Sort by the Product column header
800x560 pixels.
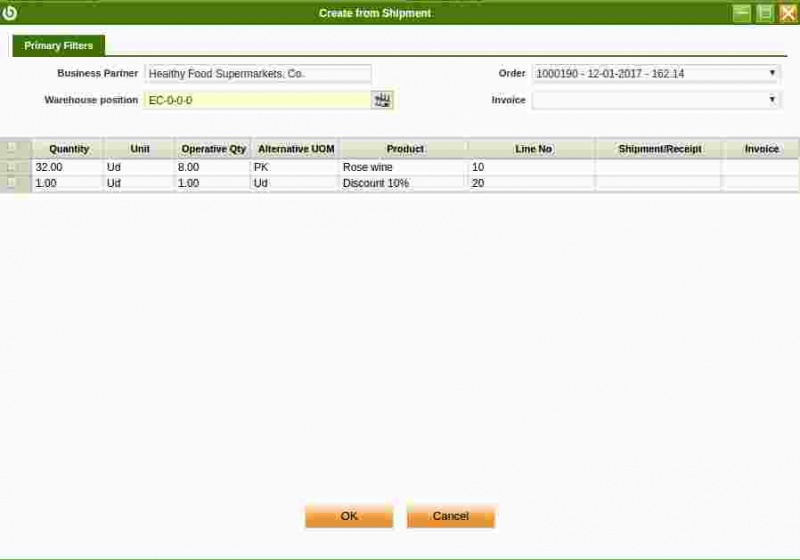pyautogui.click(x=404, y=148)
